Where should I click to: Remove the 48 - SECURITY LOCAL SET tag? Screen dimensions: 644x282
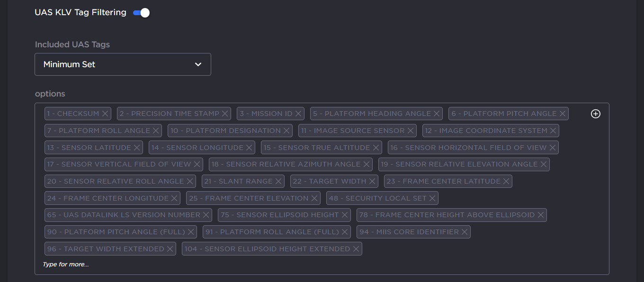coord(432,198)
